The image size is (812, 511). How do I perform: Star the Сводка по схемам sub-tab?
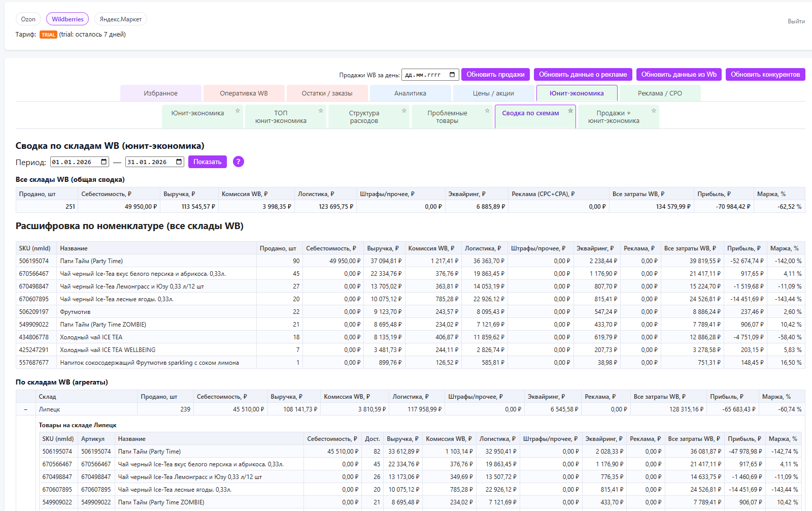(570, 110)
